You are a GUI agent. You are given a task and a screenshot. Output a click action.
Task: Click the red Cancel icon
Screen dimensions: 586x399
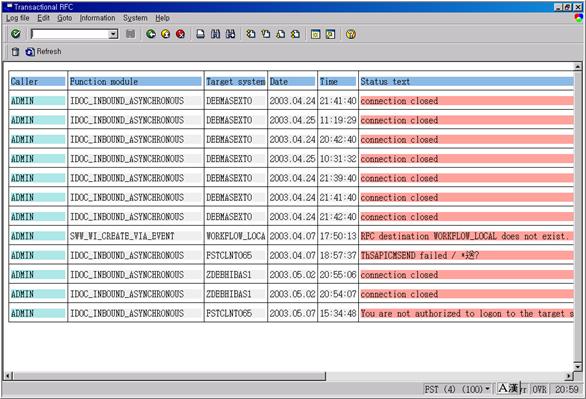click(x=180, y=34)
